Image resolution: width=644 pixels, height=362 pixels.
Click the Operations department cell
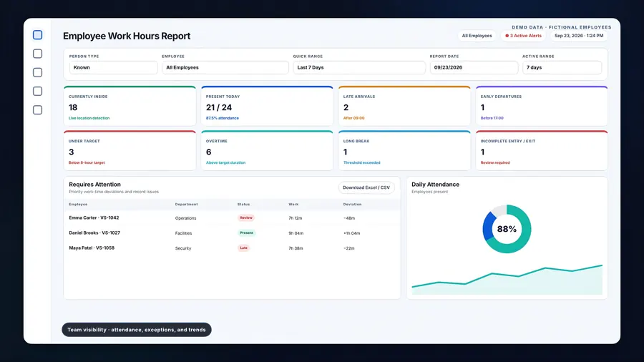coord(185,218)
